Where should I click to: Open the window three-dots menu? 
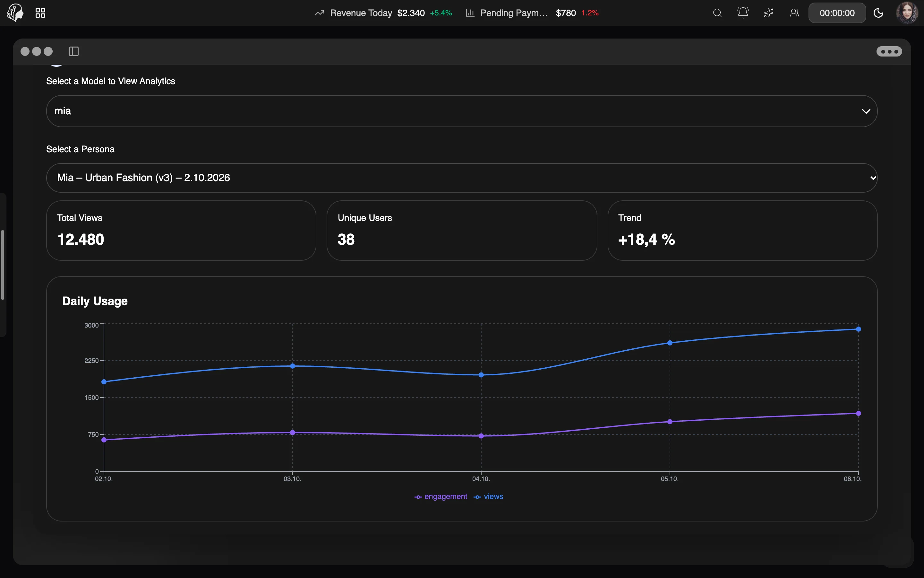click(x=889, y=51)
